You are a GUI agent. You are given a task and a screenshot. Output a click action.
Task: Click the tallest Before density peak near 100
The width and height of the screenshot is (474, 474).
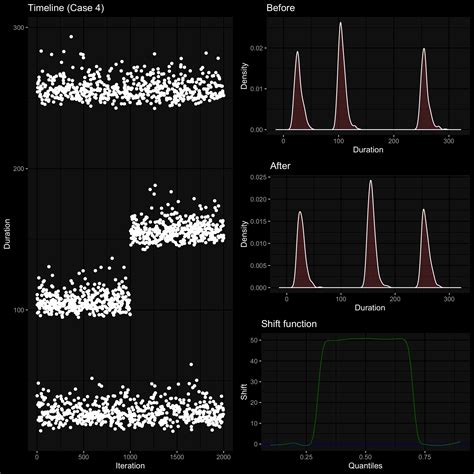pos(341,23)
